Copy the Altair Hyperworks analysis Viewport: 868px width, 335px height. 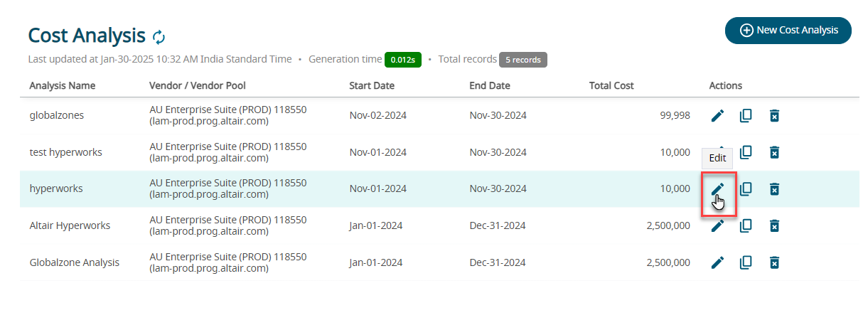click(746, 225)
